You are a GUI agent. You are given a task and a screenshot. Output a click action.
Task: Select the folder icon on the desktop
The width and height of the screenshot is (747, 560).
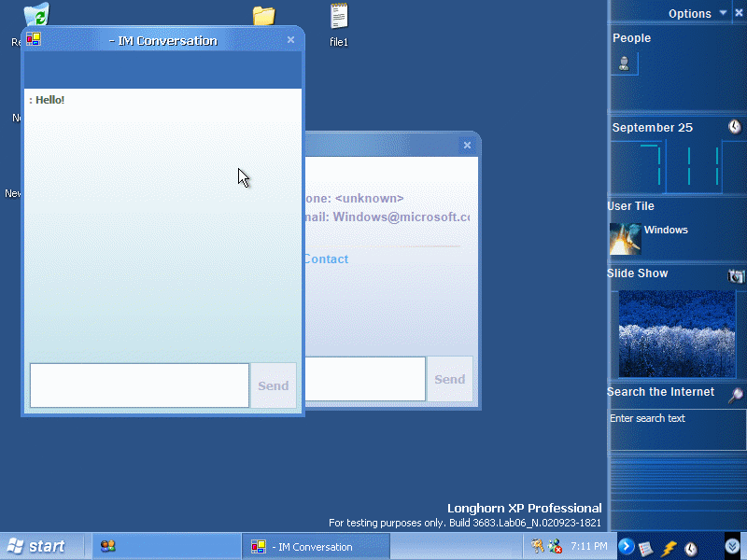(264, 16)
